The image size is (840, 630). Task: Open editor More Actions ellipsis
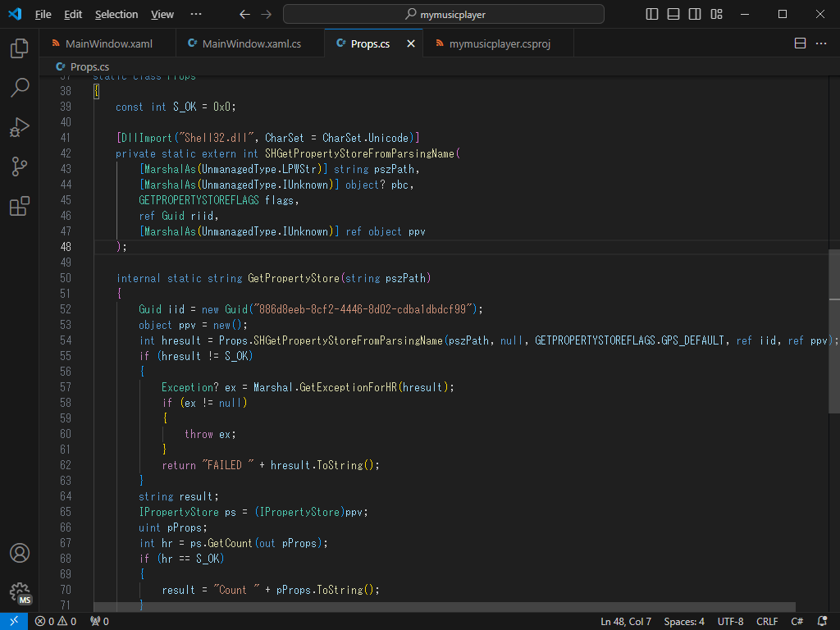tap(821, 43)
